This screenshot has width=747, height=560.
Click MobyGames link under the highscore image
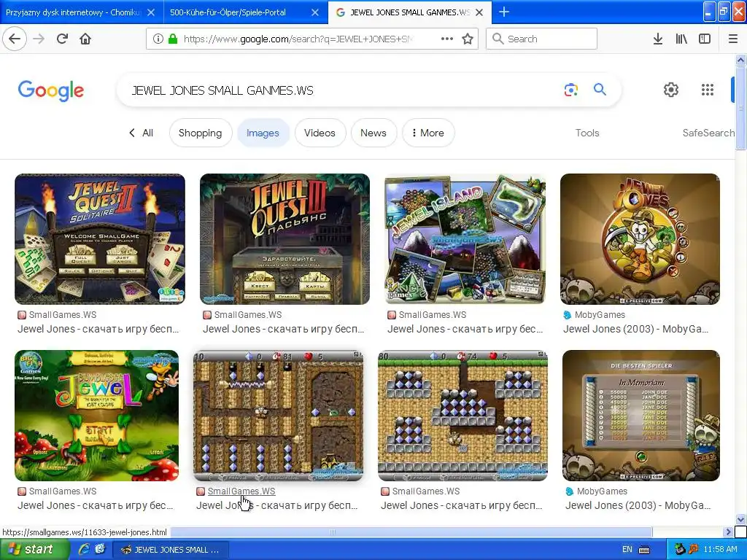[602, 491]
